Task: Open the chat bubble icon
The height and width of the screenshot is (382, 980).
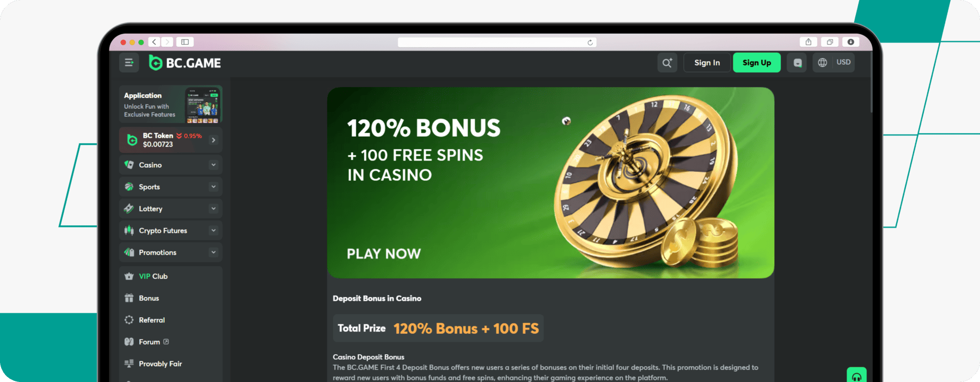Action: (x=797, y=63)
